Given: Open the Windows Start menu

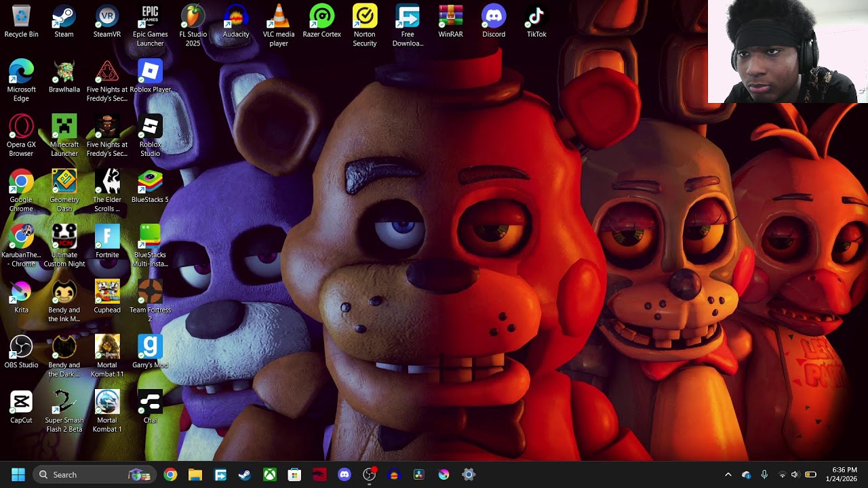Looking at the screenshot, I should click(x=18, y=474).
